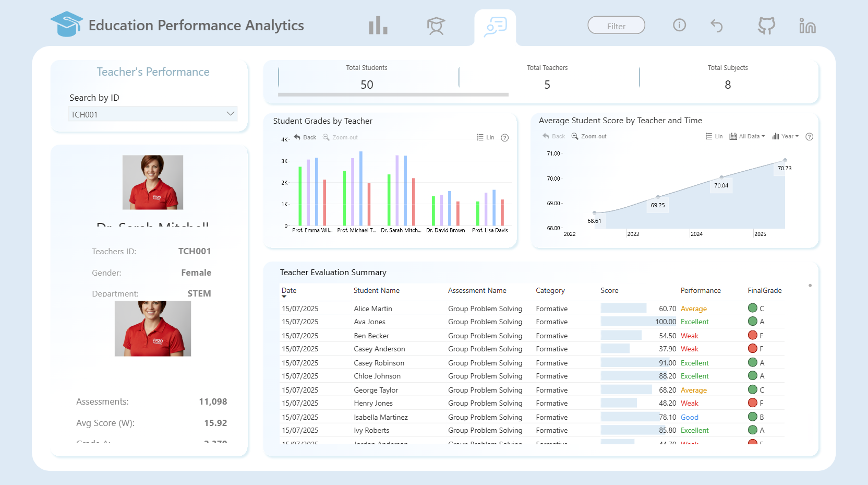868x485 pixels.
Task: Toggle Lin scale on Average Score chart
Action: [x=714, y=136]
